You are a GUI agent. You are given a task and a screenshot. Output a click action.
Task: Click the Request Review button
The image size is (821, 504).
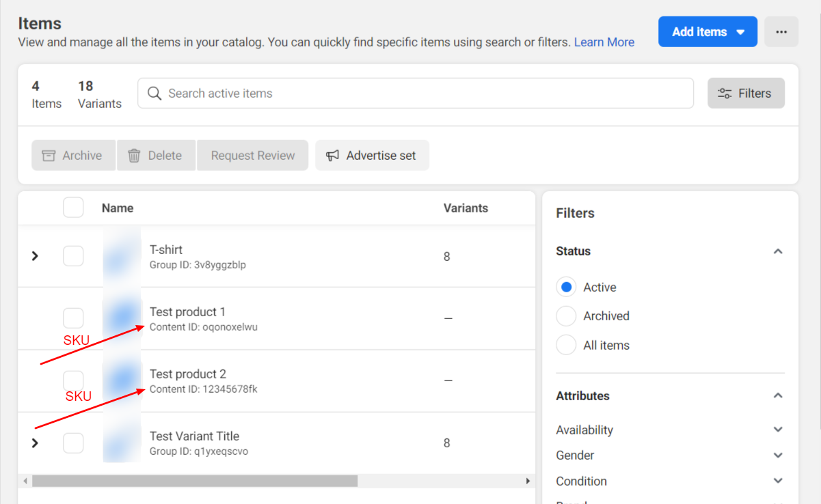click(252, 156)
